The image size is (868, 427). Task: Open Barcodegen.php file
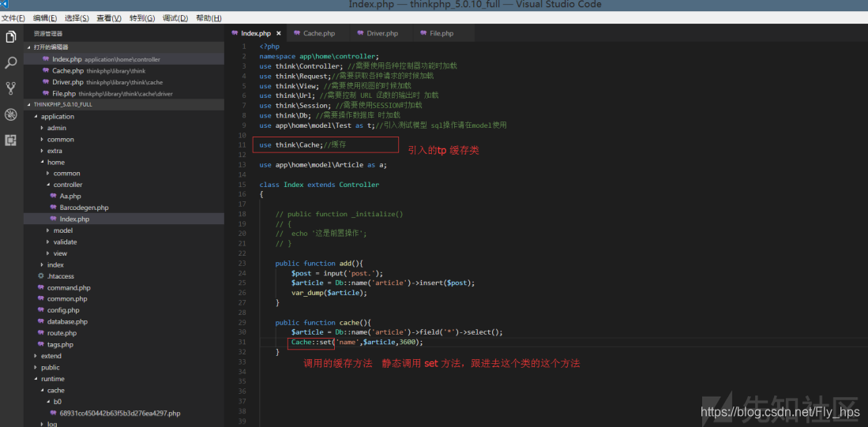point(85,208)
